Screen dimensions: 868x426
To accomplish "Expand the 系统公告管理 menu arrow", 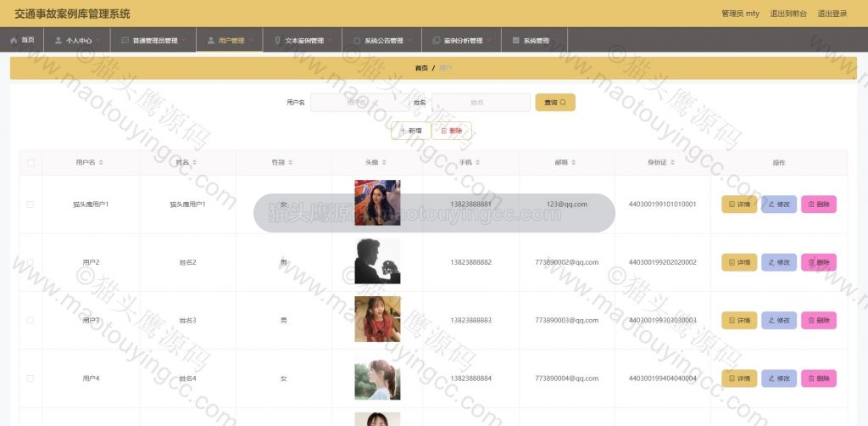I will coord(409,40).
